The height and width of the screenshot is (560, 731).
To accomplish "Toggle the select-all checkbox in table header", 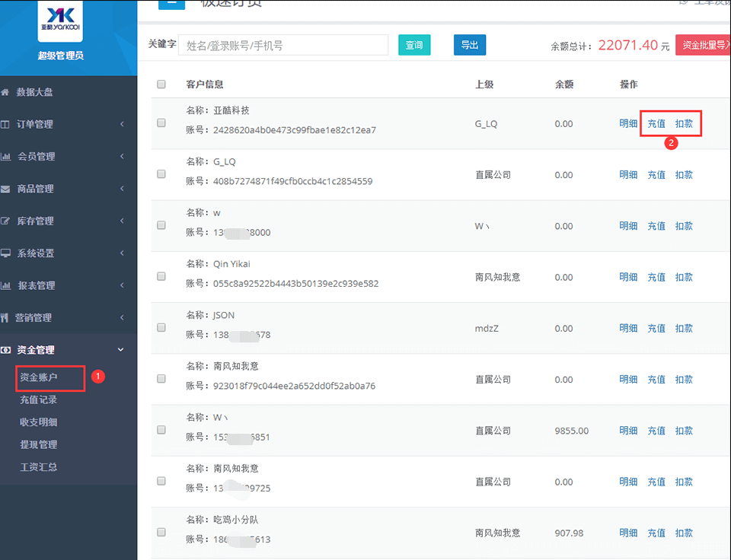I will [161, 84].
